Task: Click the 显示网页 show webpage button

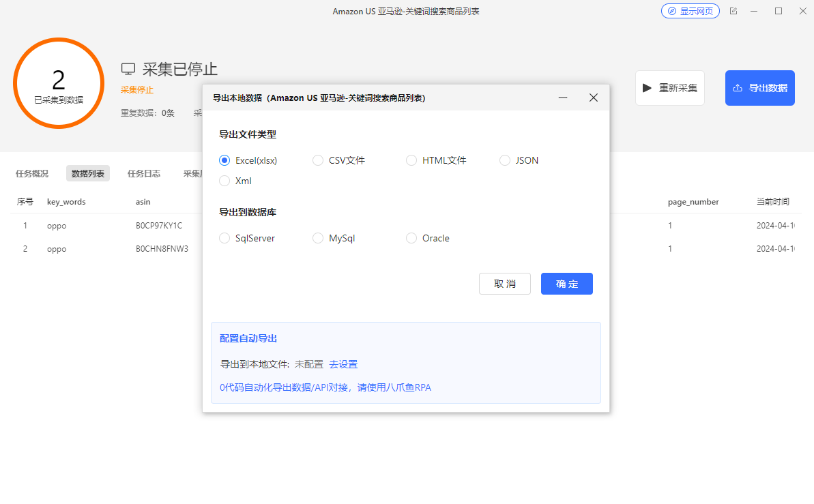Action: [x=690, y=11]
